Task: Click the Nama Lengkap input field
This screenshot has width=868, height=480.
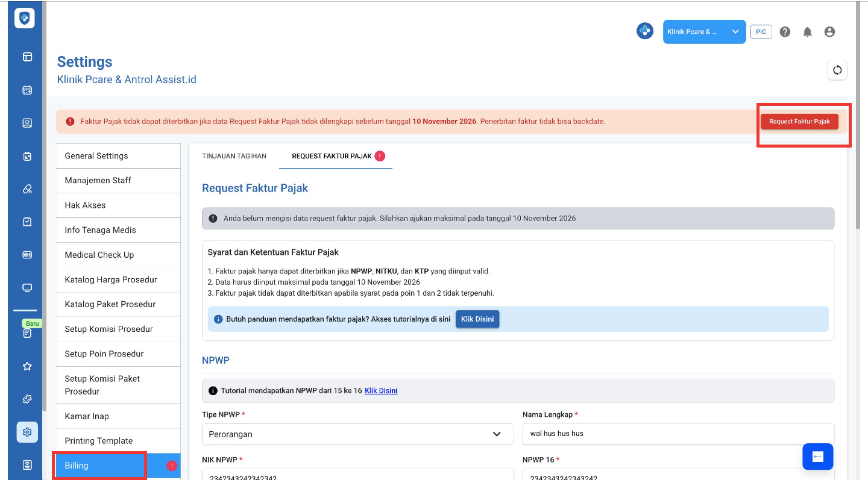Action: [x=678, y=434]
